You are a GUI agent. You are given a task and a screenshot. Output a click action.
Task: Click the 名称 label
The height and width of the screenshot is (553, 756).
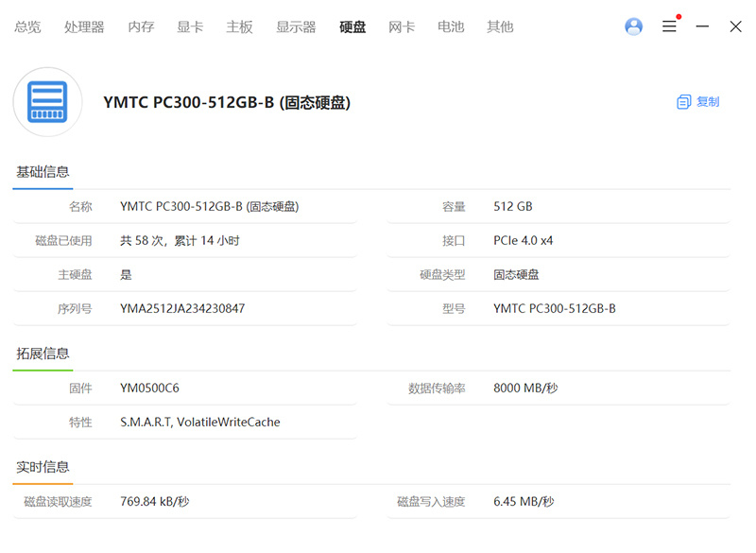(x=80, y=206)
